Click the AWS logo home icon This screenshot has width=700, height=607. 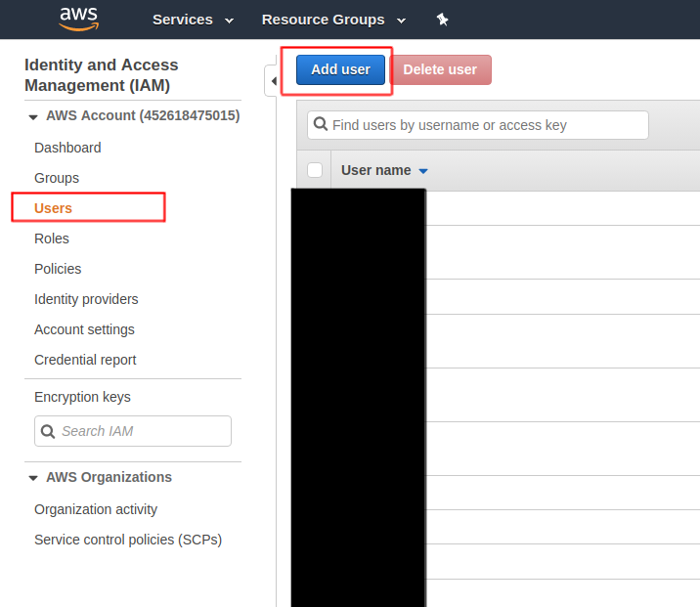pyautogui.click(x=79, y=19)
